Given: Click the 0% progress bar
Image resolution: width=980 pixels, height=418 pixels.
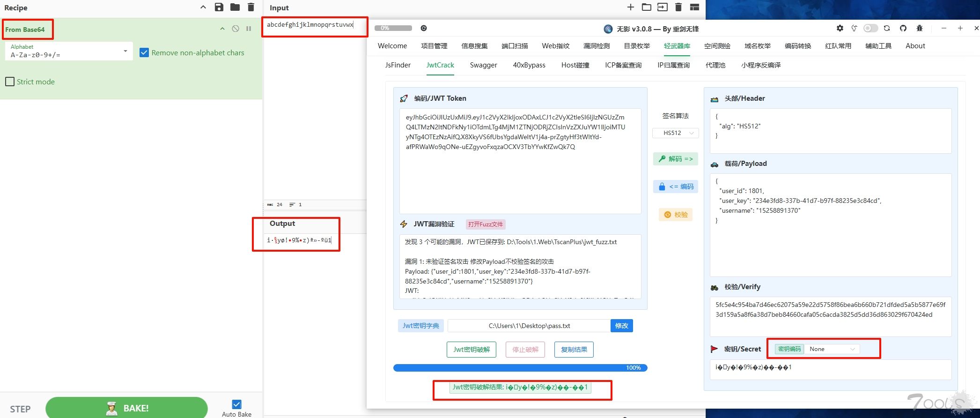Looking at the screenshot, I should click(x=393, y=28).
